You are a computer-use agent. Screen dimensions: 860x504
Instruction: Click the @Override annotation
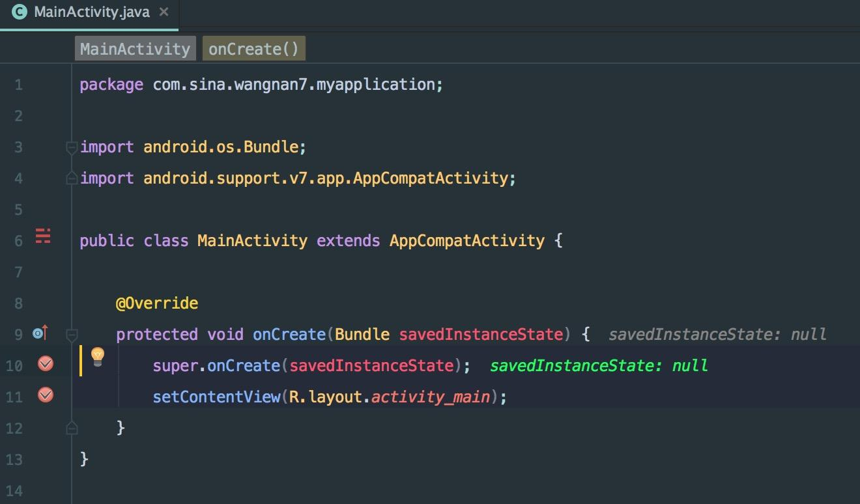click(x=157, y=303)
